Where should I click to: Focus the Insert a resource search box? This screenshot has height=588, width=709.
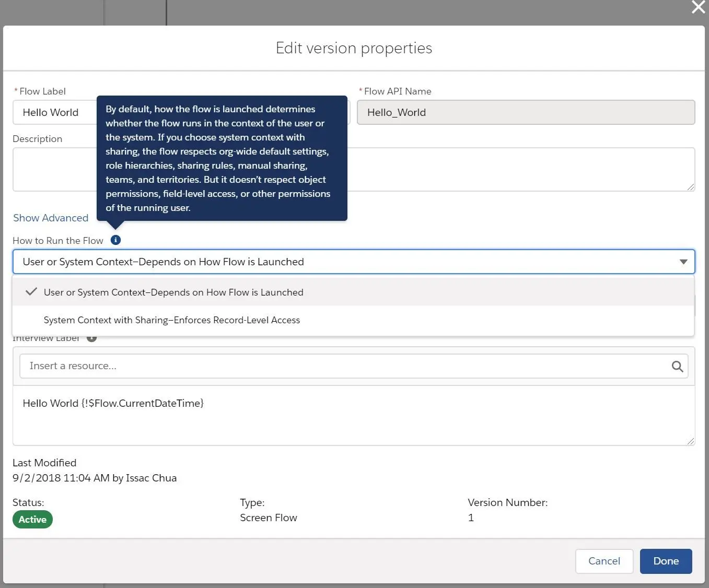(x=354, y=366)
